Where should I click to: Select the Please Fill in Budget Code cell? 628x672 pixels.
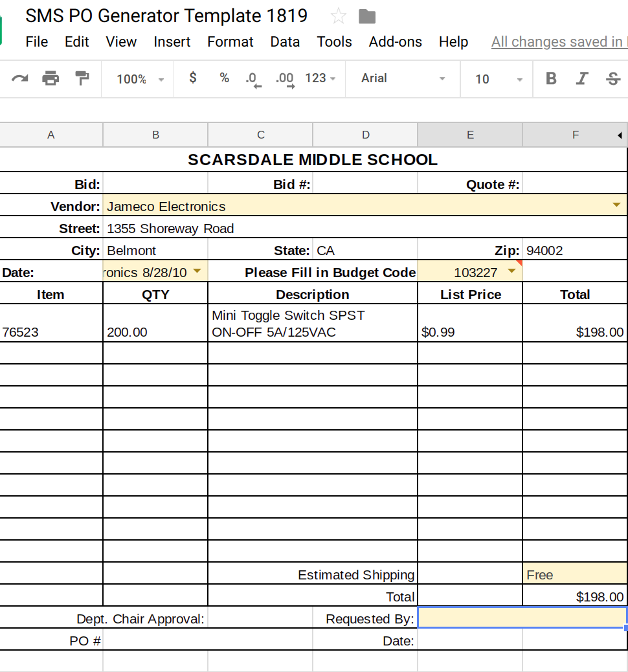[x=313, y=272]
